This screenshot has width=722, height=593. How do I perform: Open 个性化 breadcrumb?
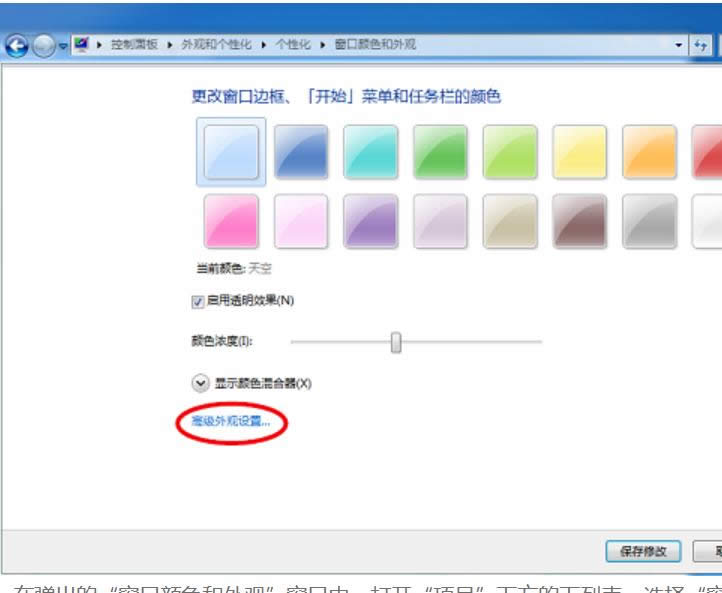[x=293, y=45]
